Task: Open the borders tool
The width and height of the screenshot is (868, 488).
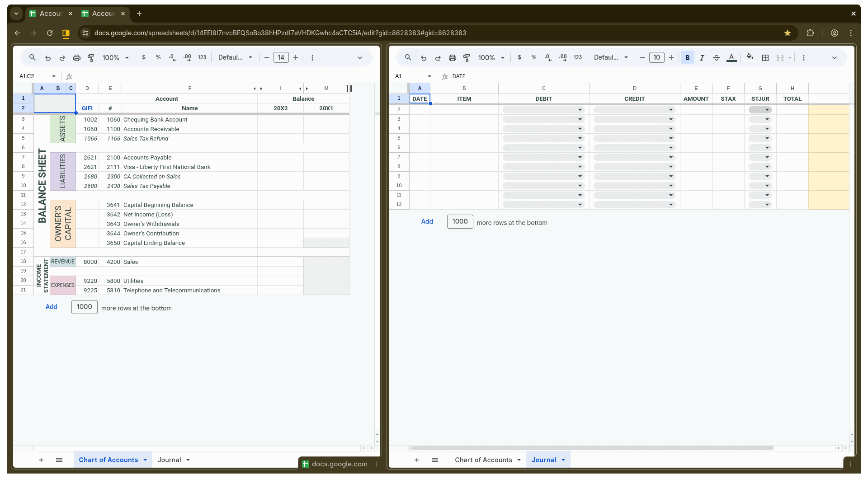Action: (765, 57)
